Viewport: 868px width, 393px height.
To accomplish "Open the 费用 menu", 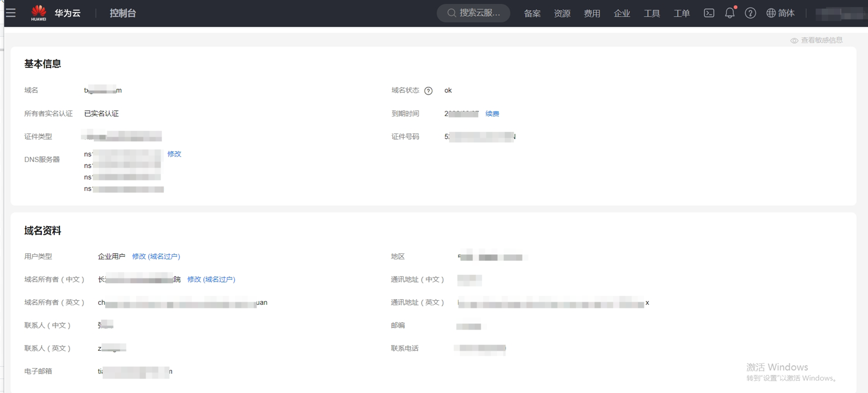I will (592, 13).
